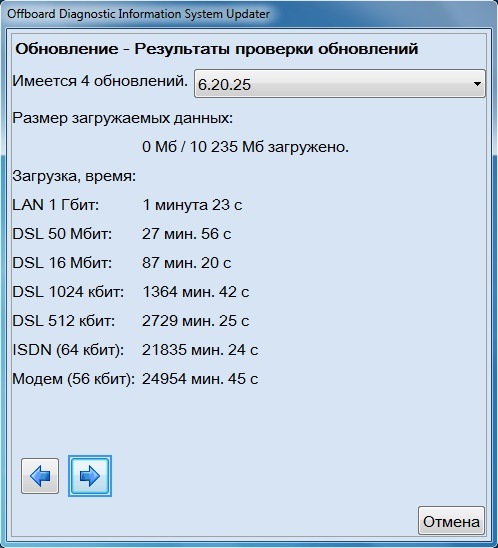This screenshot has height=548, width=498.
Task: Click the 'DSL 1024 кбит:' label
Action: pos(68,292)
